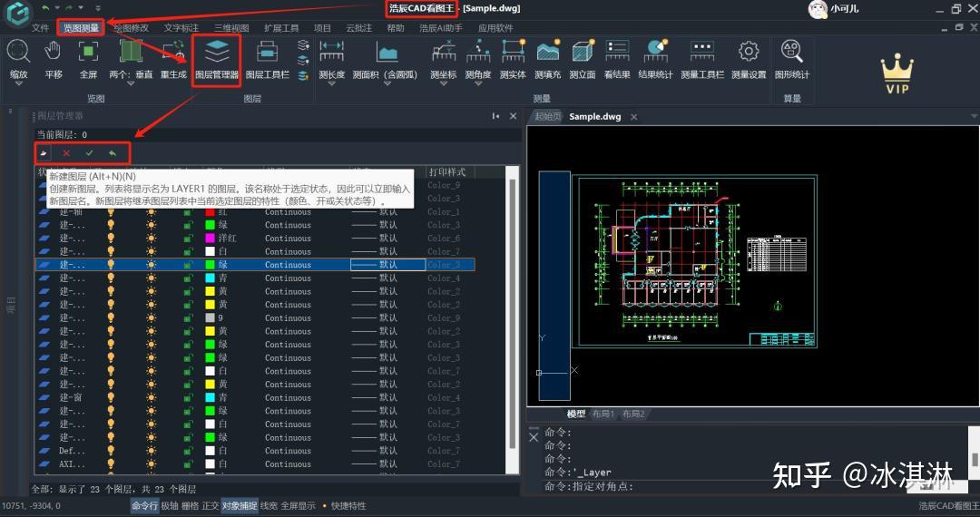
Task: Expand the dropdown arrow under 测坐标
Action: coord(443,83)
